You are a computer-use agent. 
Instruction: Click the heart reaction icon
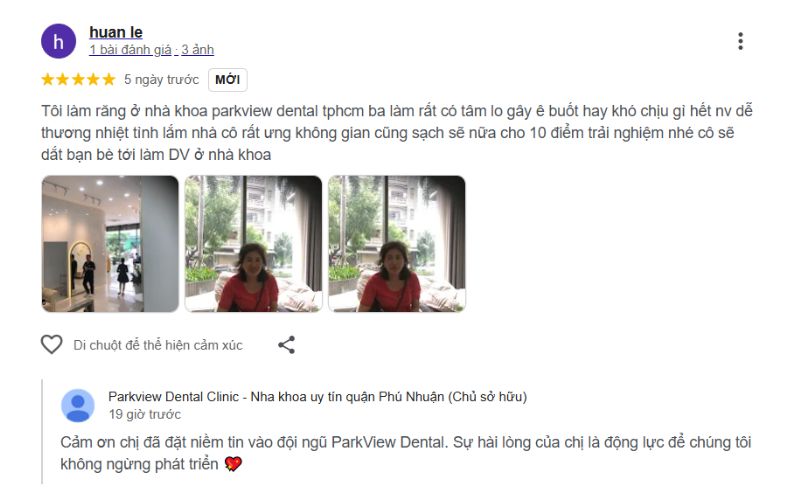[52, 344]
